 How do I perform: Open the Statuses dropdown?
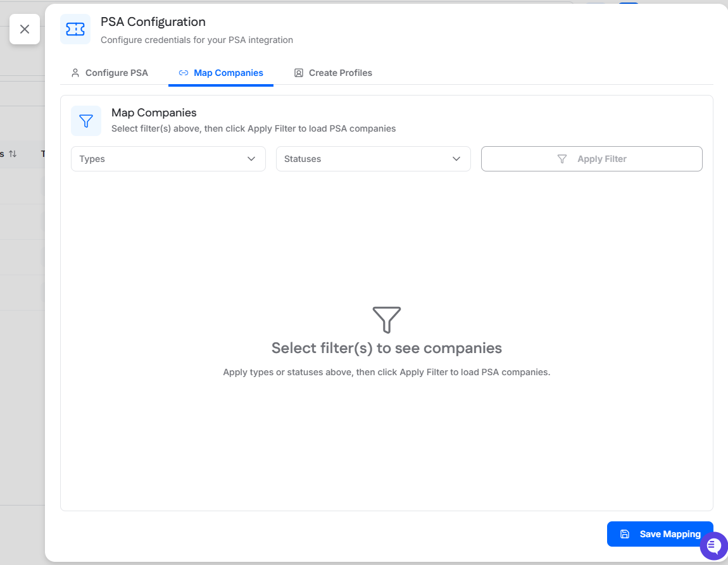click(x=373, y=159)
